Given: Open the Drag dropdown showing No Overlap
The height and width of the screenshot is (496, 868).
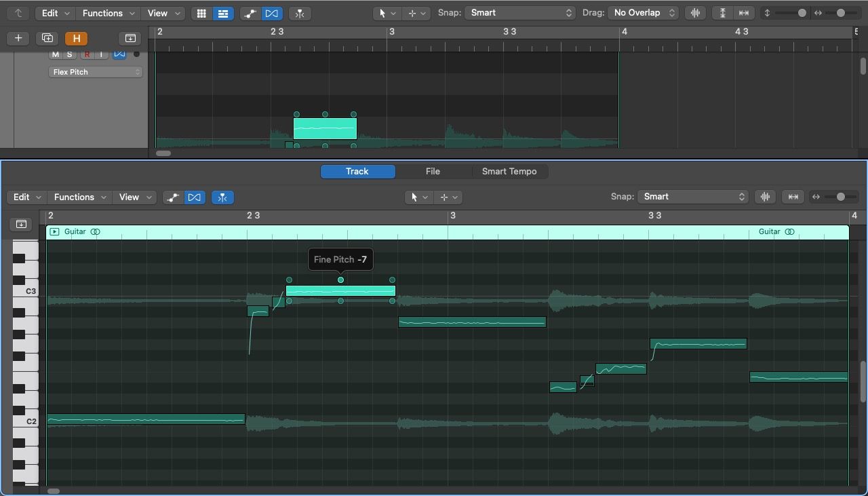Looking at the screenshot, I should (x=642, y=12).
